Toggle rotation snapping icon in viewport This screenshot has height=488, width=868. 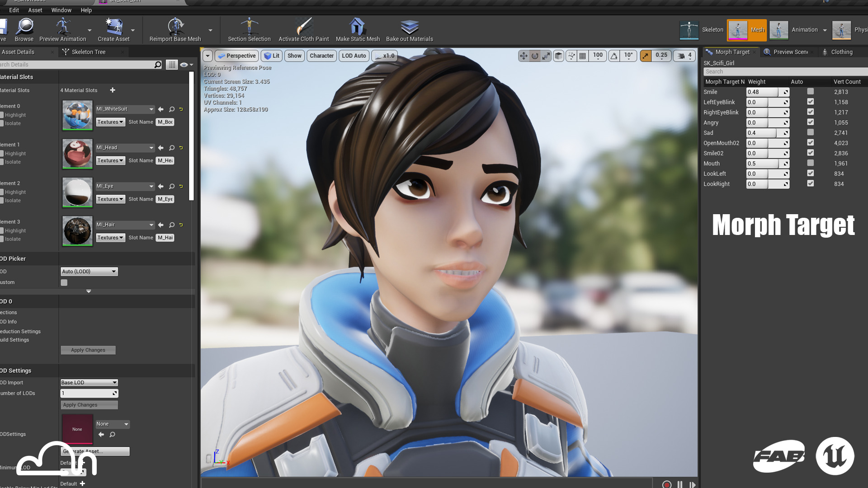(614, 56)
